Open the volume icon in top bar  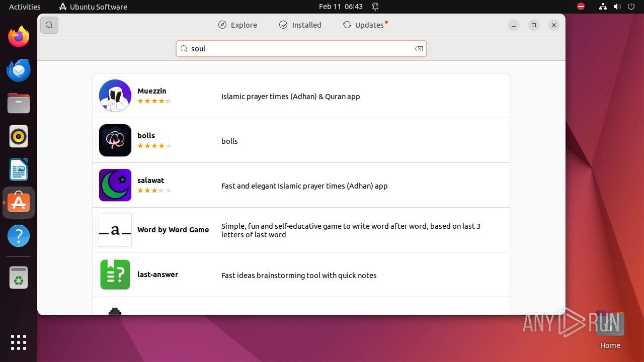617,7
